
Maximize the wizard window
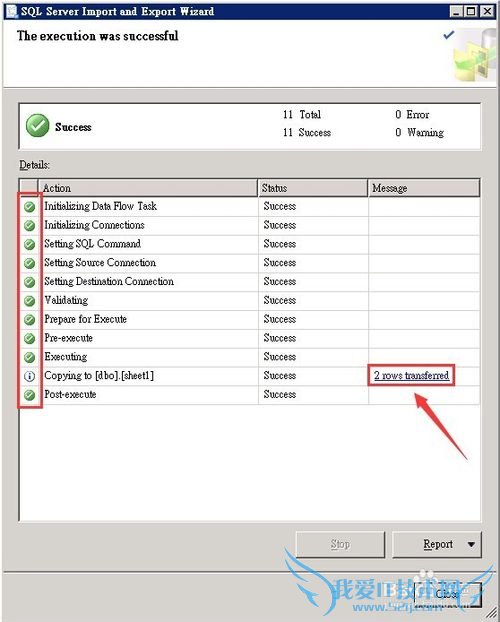(471, 12)
